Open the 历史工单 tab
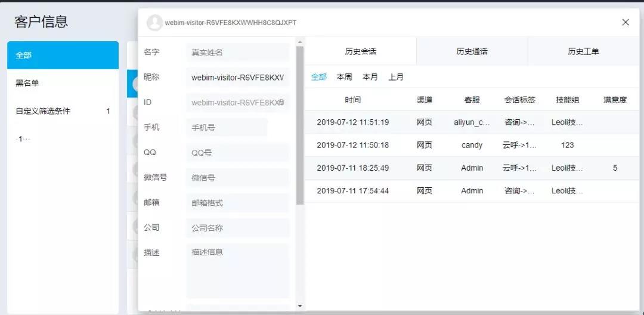Screen dimensions: 644x315 (x=583, y=51)
